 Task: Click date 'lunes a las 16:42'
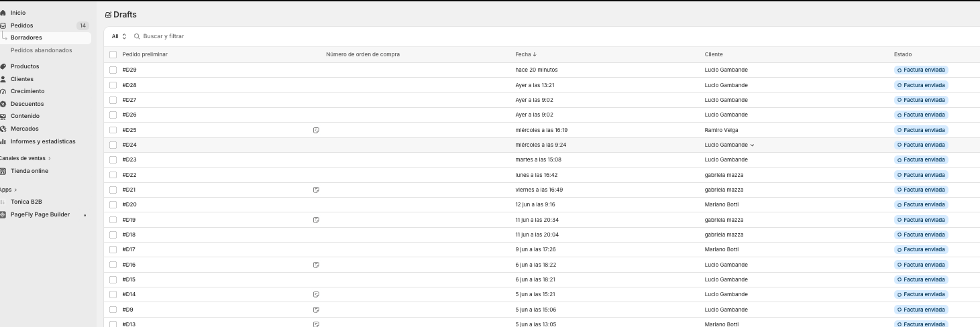click(537, 175)
